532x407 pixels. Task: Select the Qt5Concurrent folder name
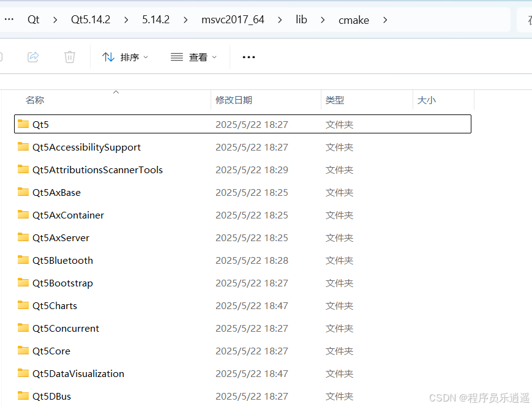point(66,329)
